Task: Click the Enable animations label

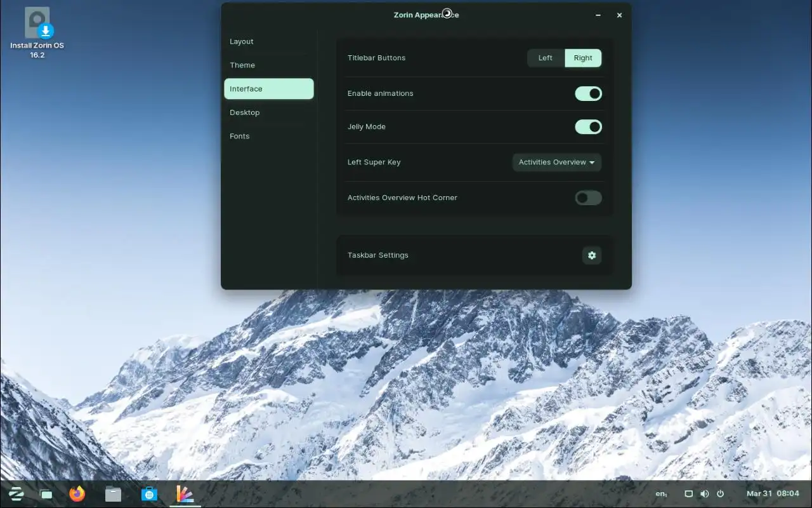Action: coord(381,93)
